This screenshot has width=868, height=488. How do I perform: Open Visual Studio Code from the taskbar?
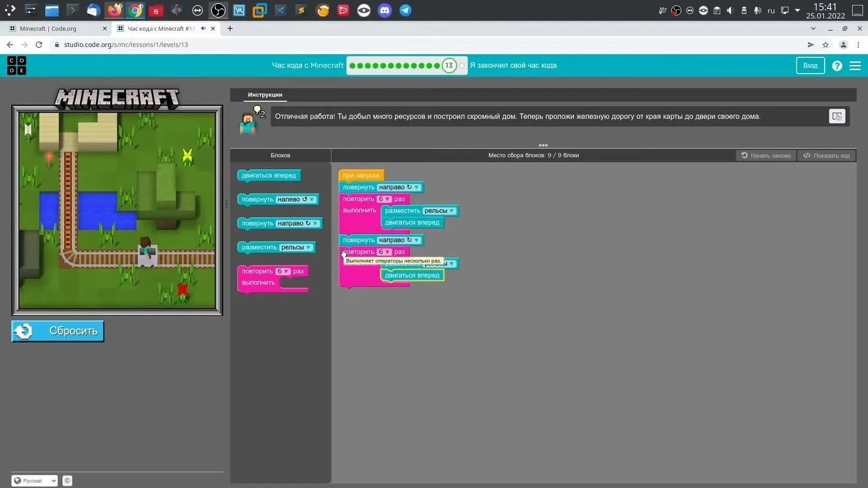click(280, 10)
